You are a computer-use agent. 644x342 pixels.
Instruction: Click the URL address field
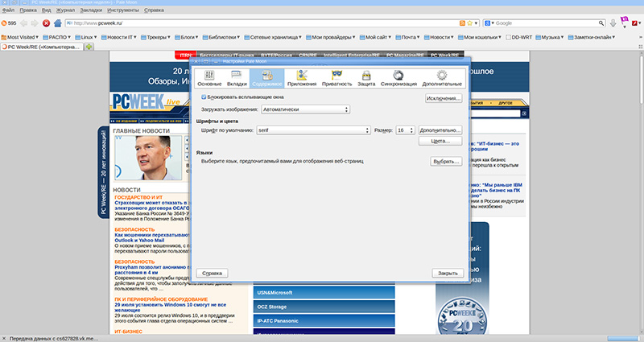(263, 23)
